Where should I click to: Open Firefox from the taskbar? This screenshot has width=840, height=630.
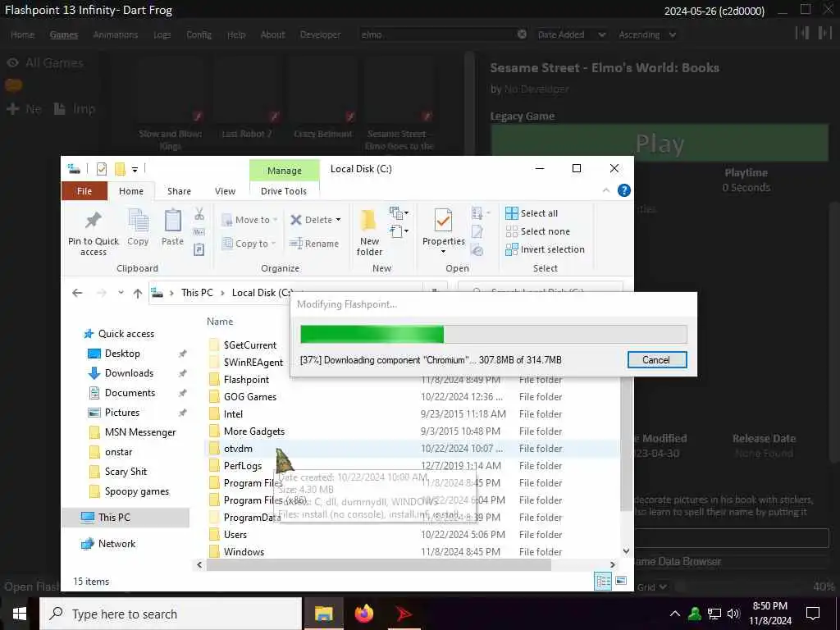coord(364,614)
